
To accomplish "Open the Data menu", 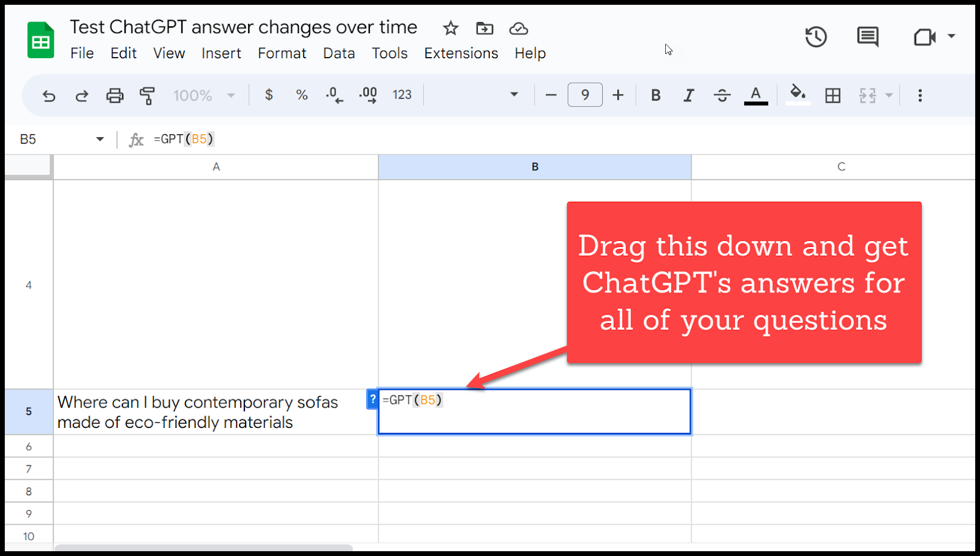I will tap(339, 54).
